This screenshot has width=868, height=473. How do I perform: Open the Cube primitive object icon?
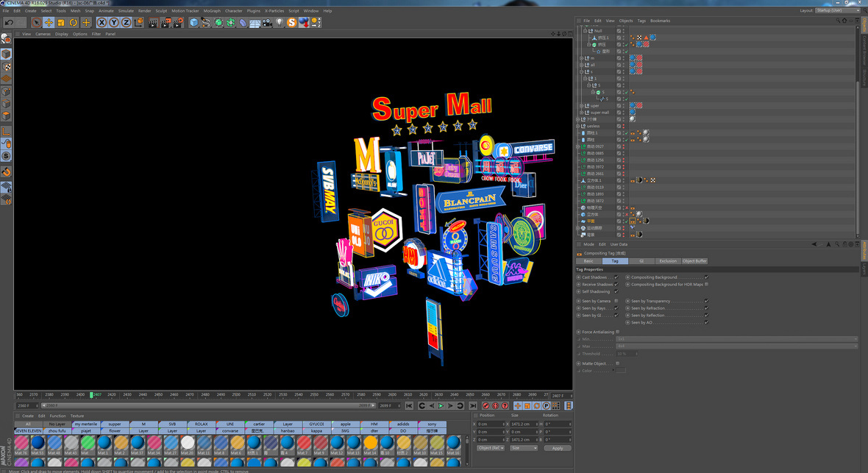tap(193, 23)
